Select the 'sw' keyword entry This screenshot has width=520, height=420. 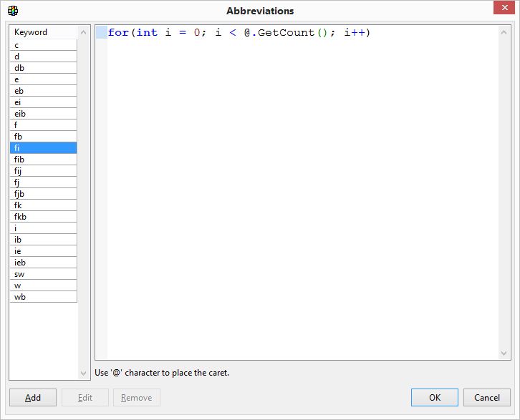[x=43, y=274]
